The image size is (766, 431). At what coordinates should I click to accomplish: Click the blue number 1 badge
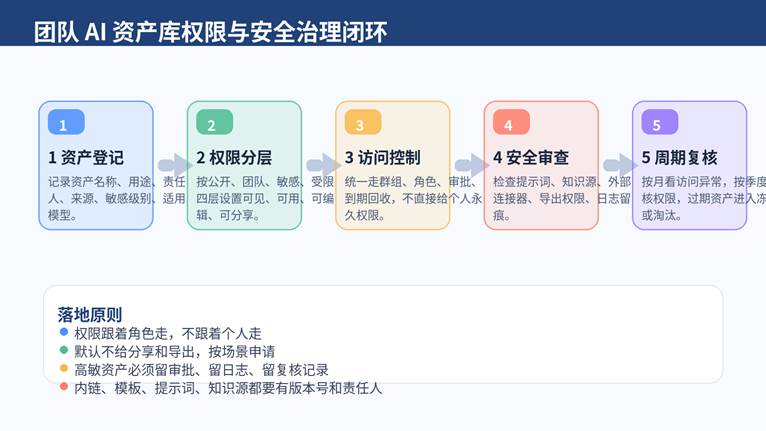tap(66, 124)
